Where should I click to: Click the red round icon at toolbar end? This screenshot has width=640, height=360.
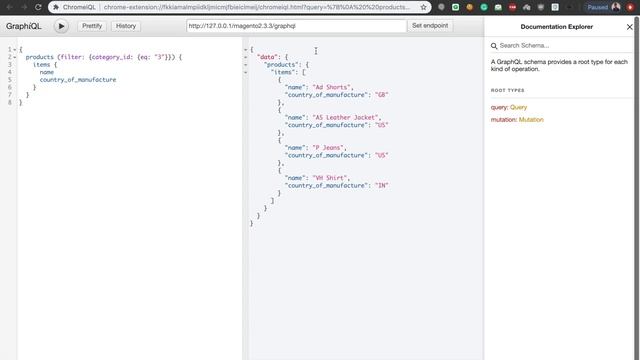630,7
